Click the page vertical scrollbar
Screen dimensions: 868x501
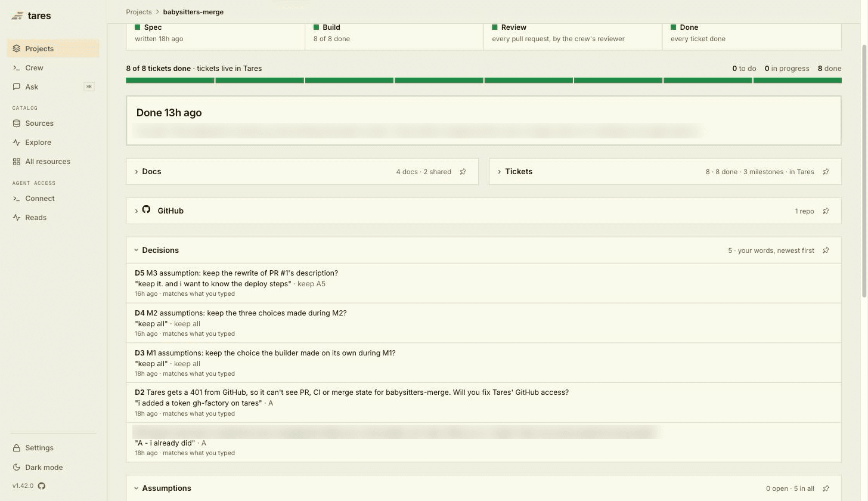tap(864, 170)
